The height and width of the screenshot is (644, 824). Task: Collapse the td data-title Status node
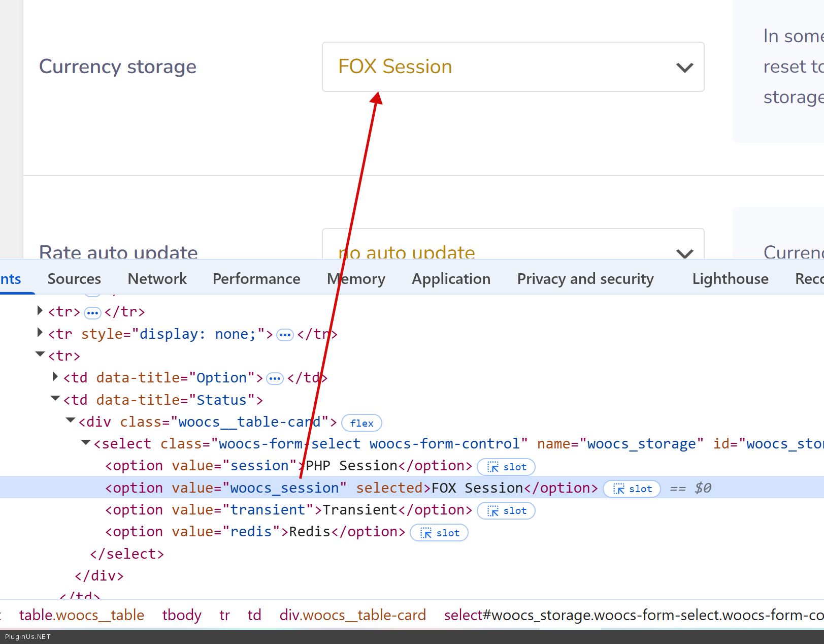[55, 399]
